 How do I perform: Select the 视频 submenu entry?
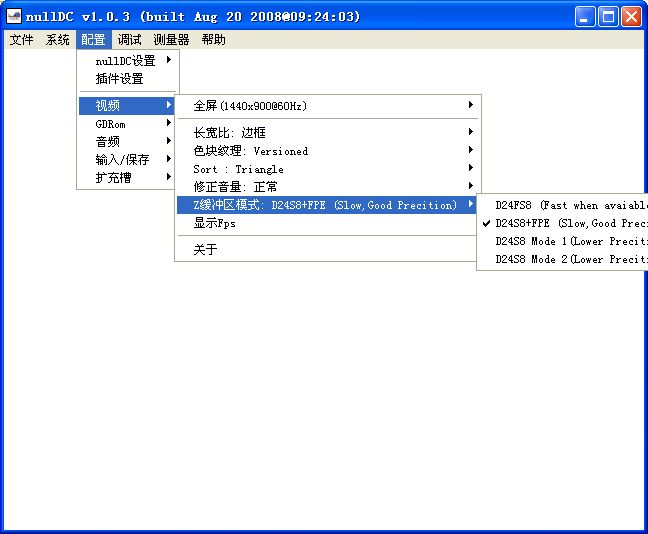127,105
